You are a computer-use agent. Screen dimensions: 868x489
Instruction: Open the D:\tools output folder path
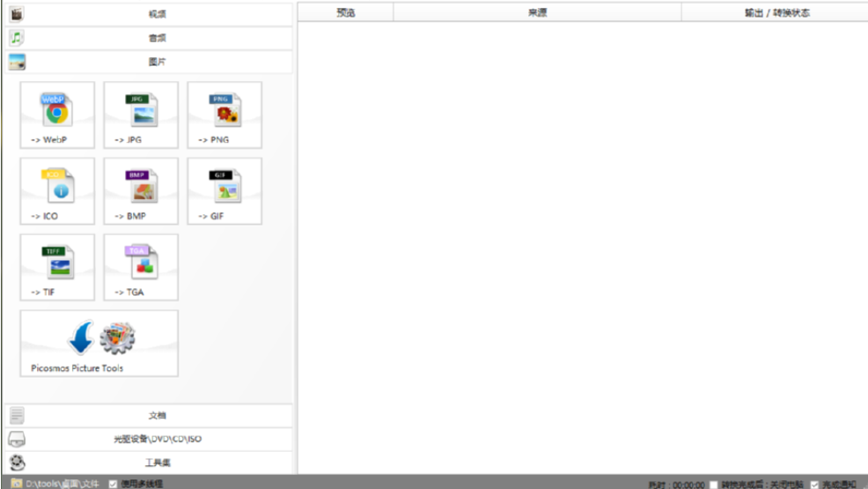62,484
